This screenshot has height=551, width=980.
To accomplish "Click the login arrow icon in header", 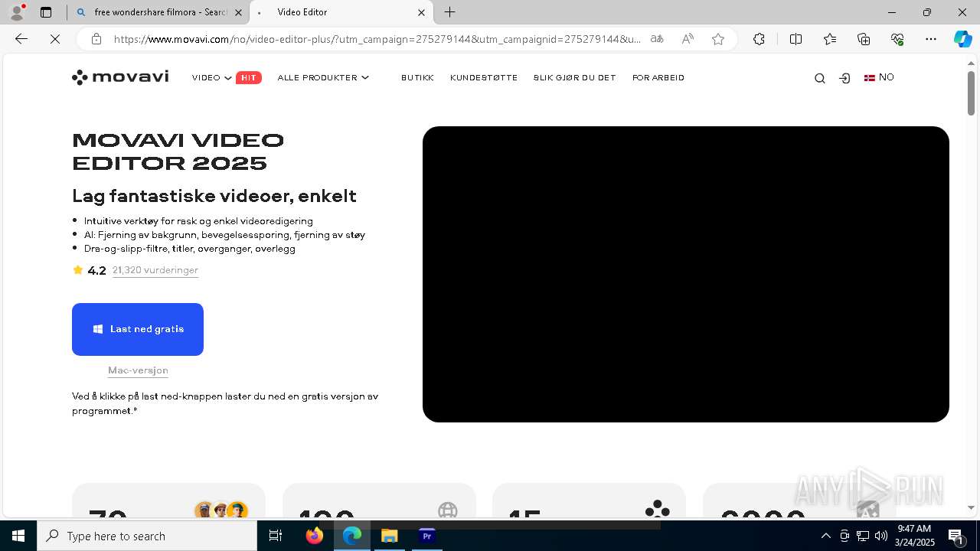I will tap(845, 78).
